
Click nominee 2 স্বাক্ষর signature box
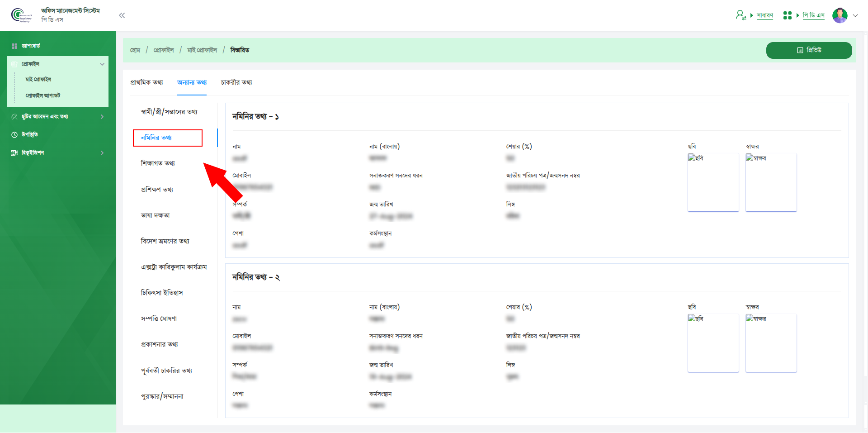pyautogui.click(x=771, y=343)
